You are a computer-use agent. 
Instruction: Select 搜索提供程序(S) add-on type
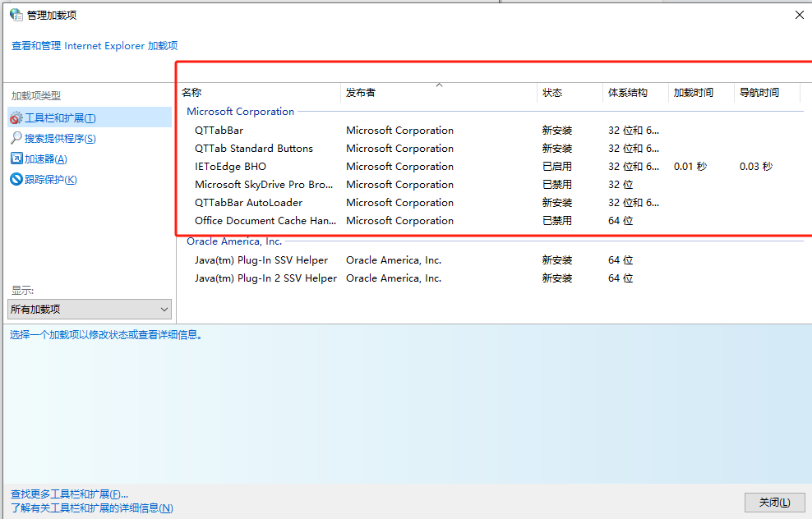click(60, 138)
